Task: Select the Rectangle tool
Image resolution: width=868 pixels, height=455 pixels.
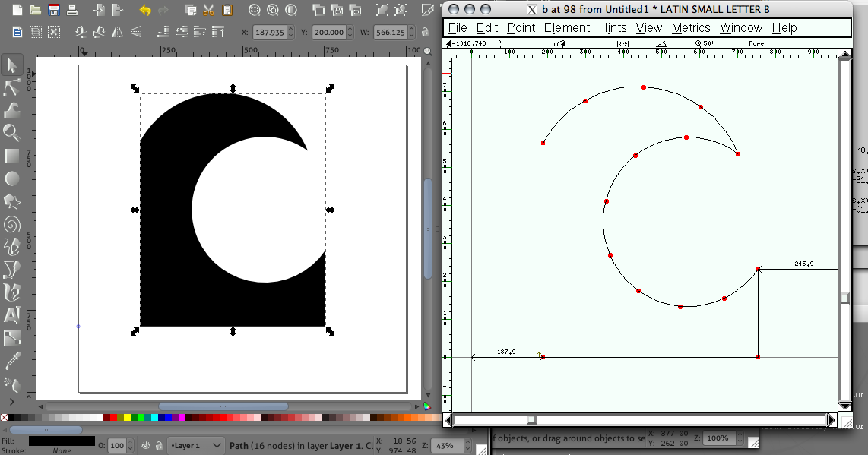Action: point(12,156)
